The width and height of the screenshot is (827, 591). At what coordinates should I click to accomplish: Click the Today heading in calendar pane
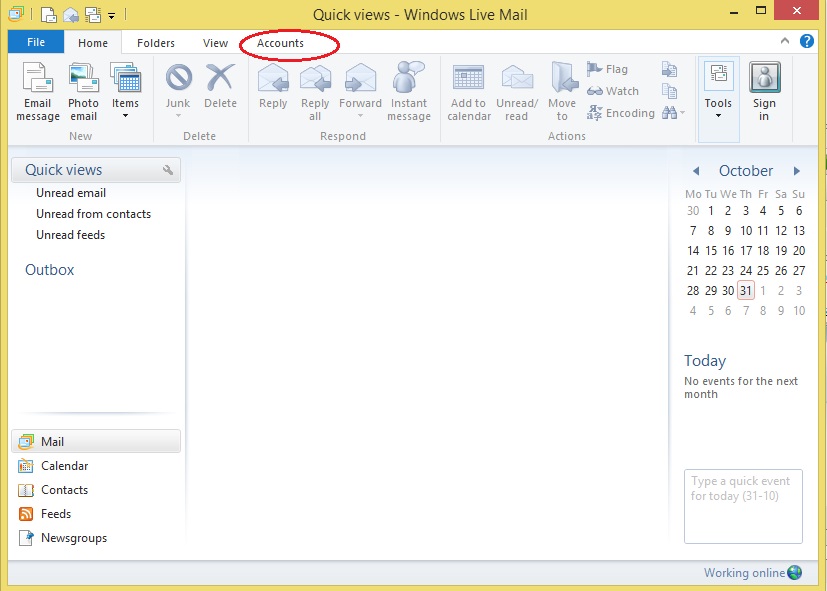tap(705, 361)
